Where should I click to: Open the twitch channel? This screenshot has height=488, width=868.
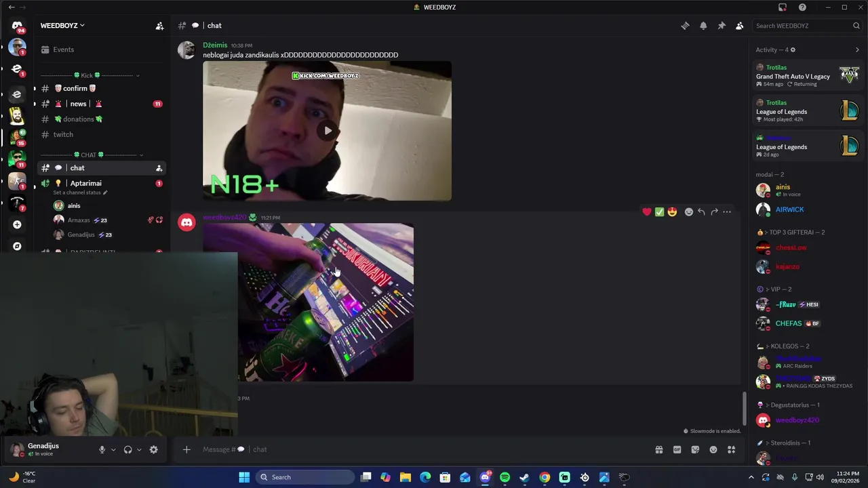63,134
